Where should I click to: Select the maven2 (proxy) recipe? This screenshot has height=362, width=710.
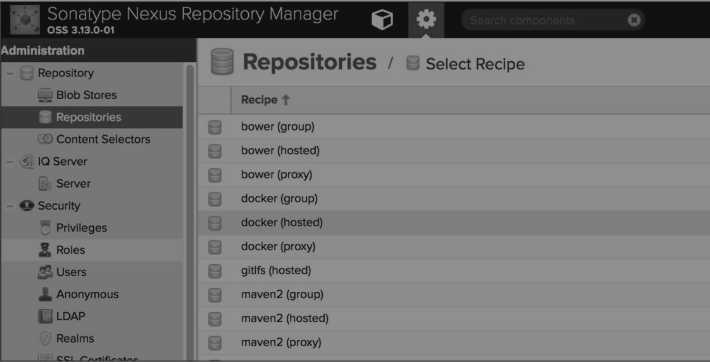(454, 342)
